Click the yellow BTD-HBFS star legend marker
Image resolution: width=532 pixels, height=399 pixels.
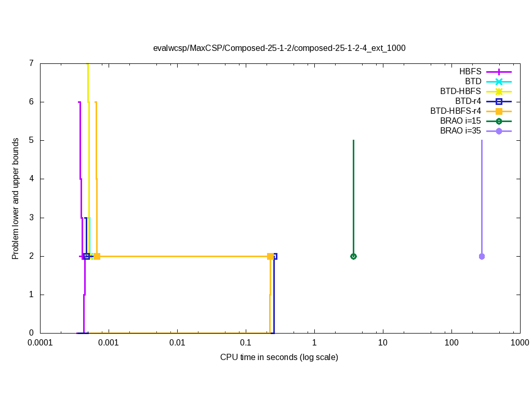click(x=499, y=91)
